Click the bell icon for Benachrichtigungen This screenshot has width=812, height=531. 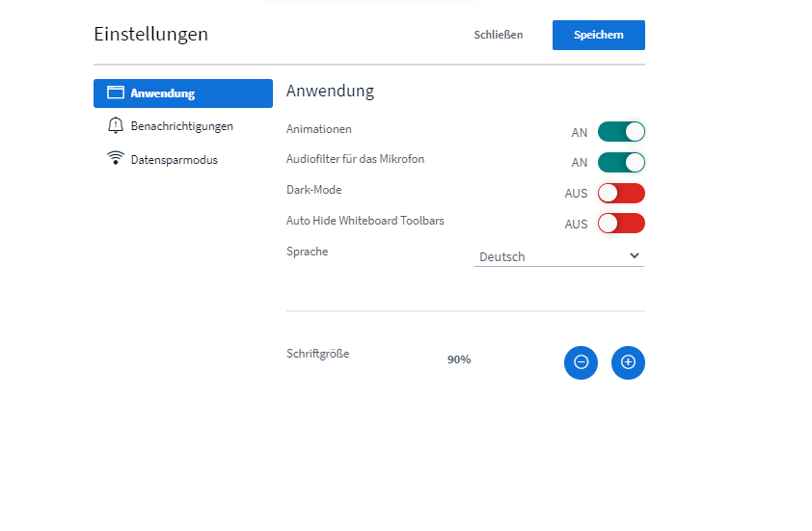pos(116,126)
